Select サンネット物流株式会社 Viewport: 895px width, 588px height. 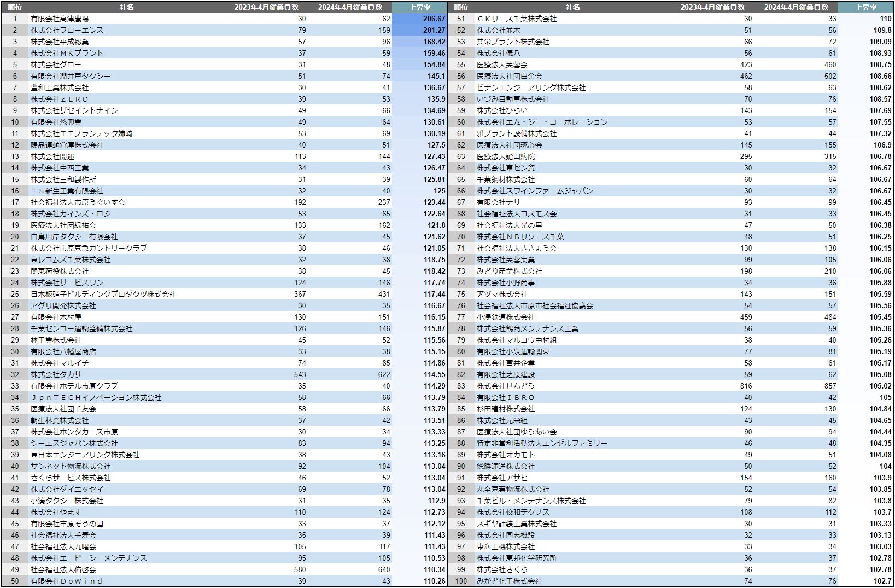pyautogui.click(x=71, y=466)
